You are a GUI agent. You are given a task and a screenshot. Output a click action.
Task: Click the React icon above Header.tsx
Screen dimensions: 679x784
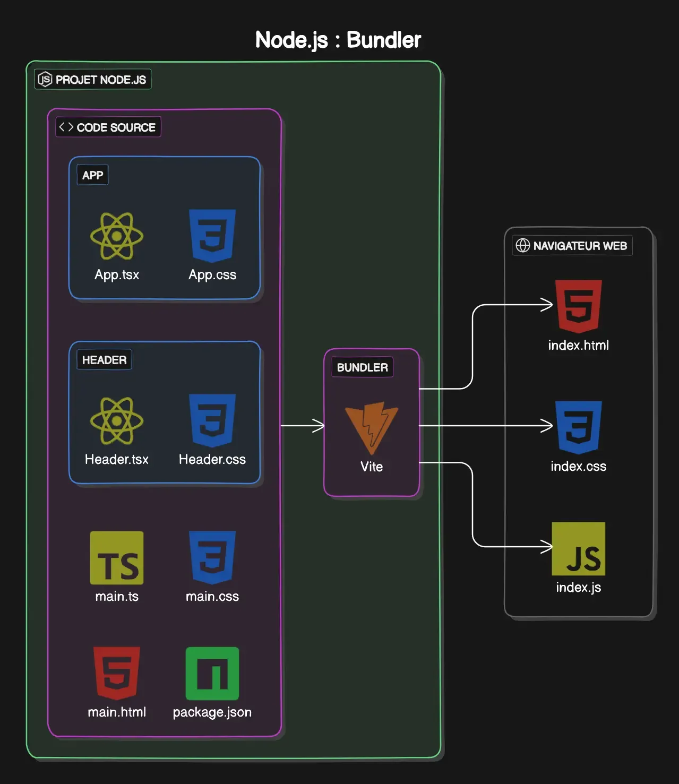pos(117,421)
